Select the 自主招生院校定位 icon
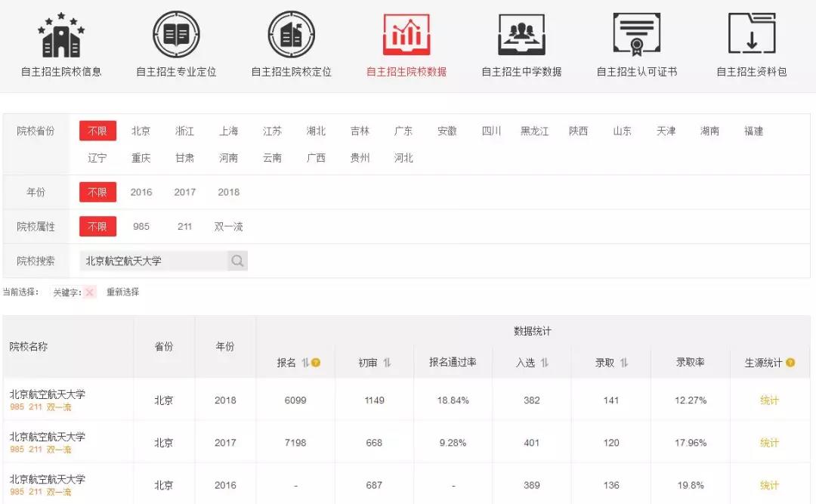Viewport: 816px width, 504px height. click(x=292, y=35)
